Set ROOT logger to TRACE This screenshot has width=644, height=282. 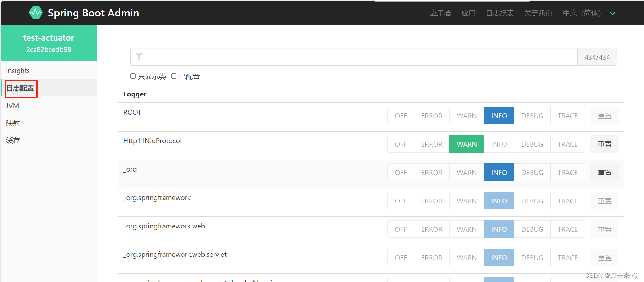pos(568,115)
